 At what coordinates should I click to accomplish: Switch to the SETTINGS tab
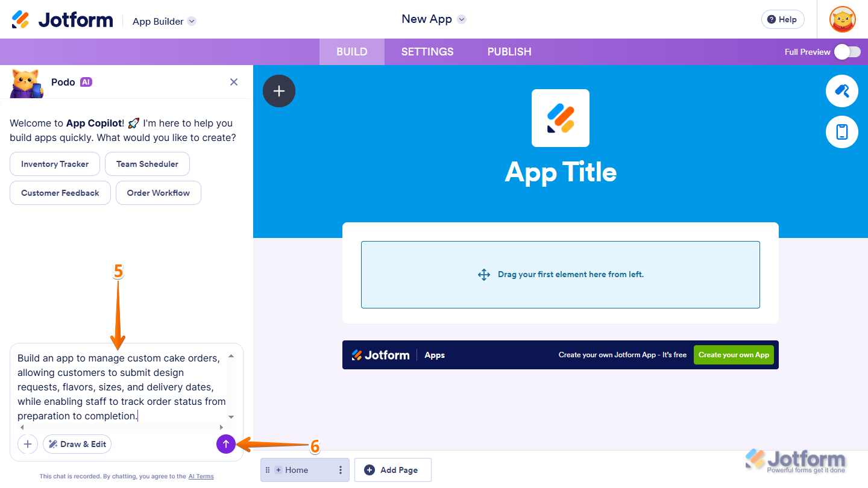427,52
